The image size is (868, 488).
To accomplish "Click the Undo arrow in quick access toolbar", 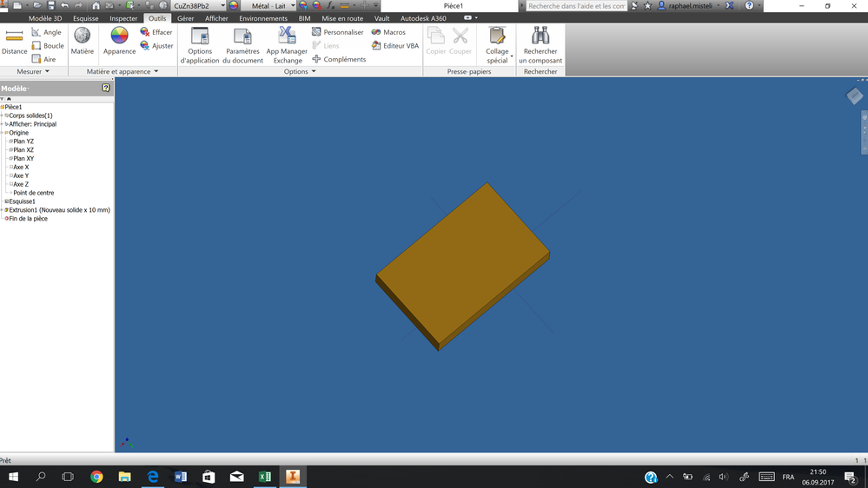I will (65, 5).
